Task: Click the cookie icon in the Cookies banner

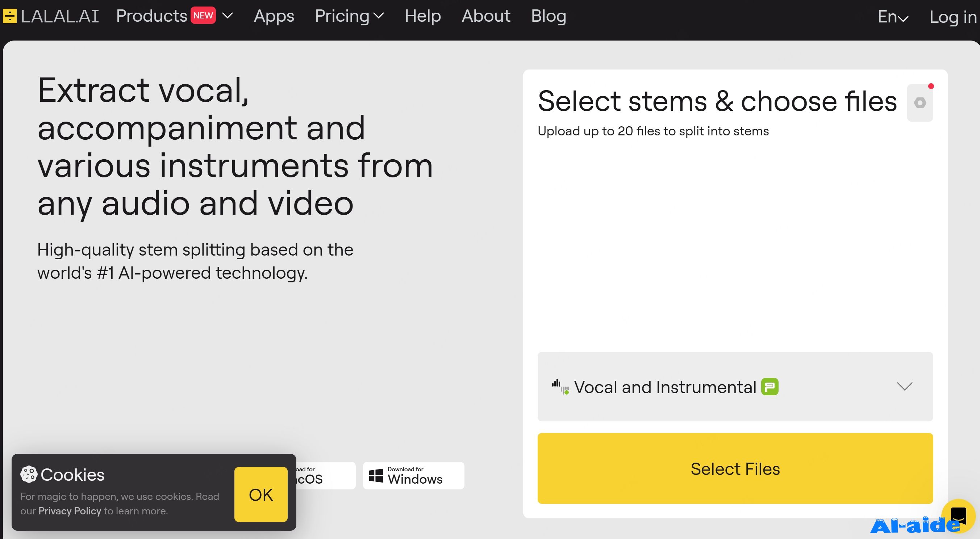Action: click(29, 474)
